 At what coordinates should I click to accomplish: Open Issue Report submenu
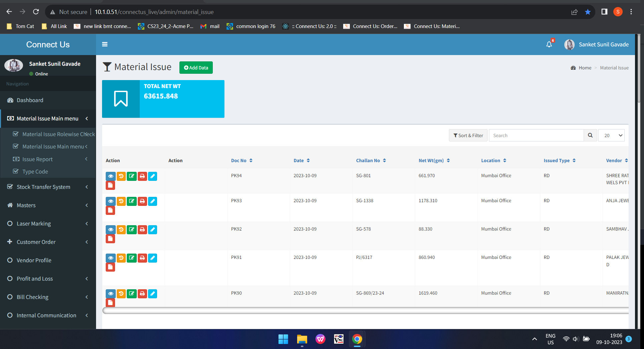click(48, 159)
